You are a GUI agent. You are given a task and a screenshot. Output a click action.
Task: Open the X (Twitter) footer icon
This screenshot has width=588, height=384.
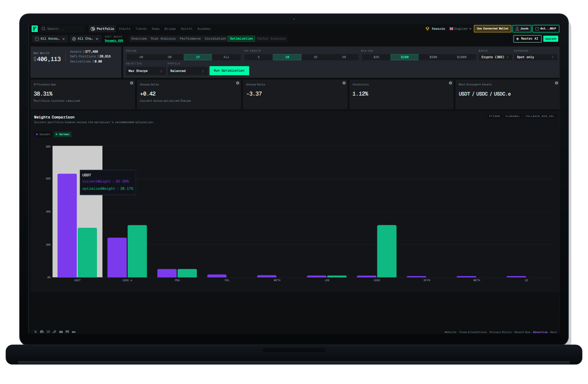click(36, 332)
